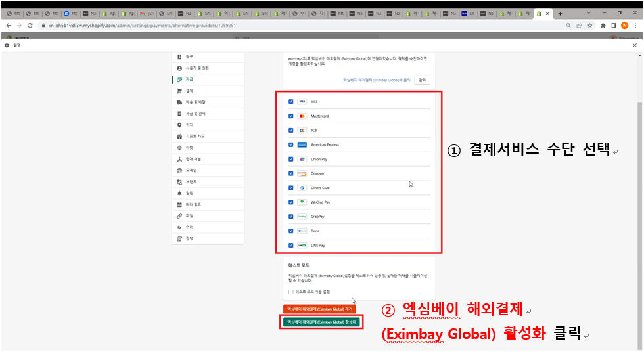Viewport: 644px width, 352px height.
Task: Click the LINE Pay logo
Action: click(x=302, y=246)
